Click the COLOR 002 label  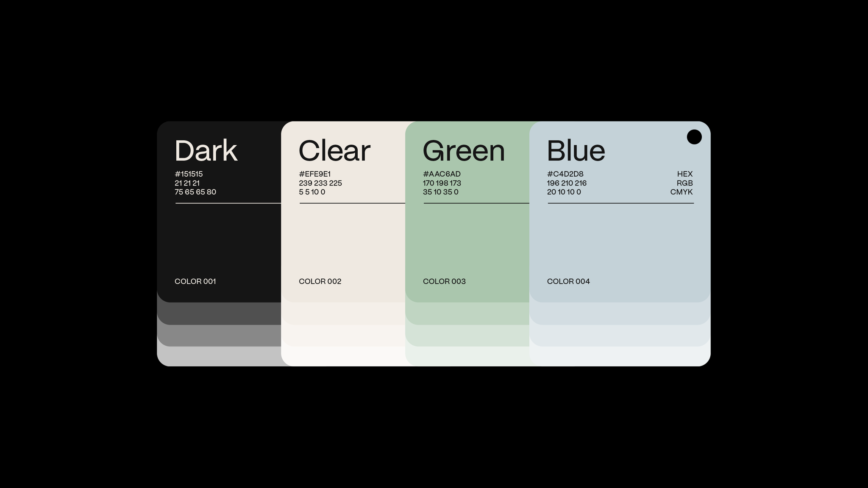(320, 281)
